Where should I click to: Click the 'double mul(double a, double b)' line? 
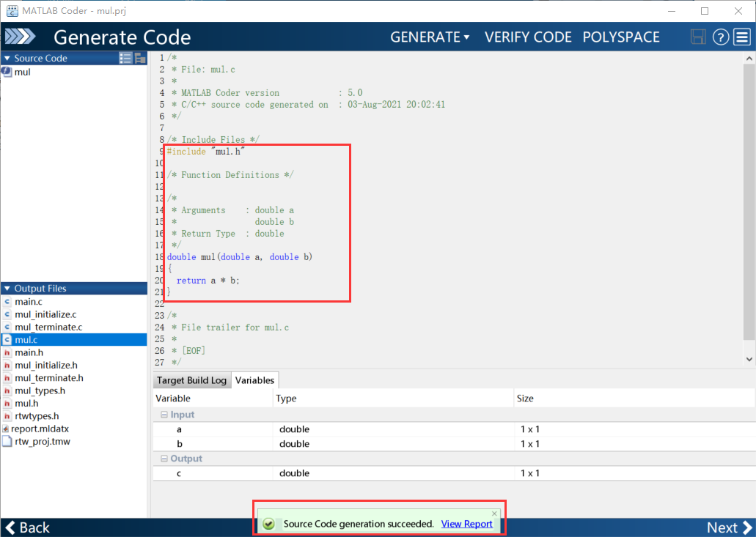pyautogui.click(x=240, y=257)
